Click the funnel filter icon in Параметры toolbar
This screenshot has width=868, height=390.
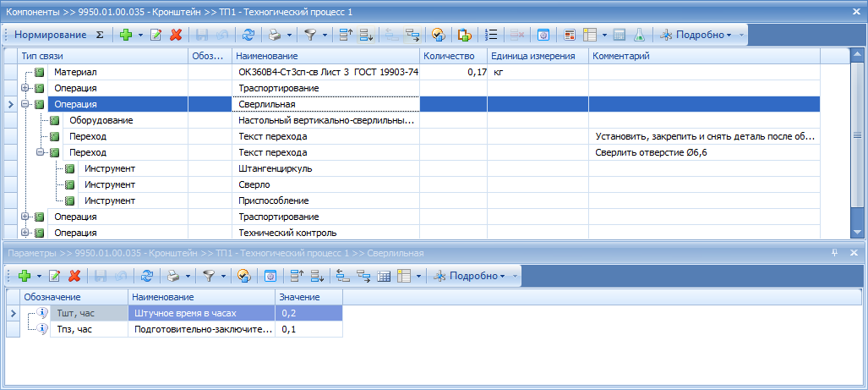(x=209, y=275)
